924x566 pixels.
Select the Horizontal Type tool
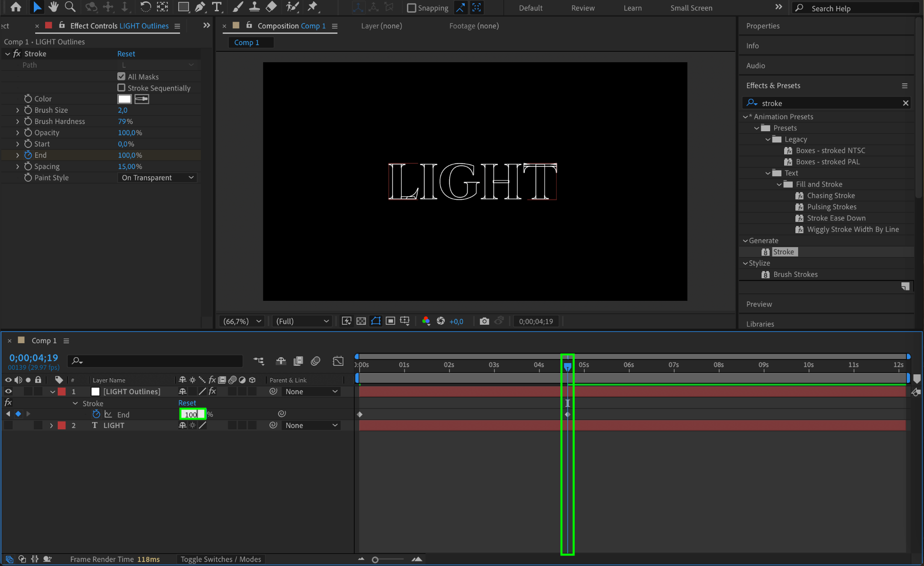tap(217, 7)
